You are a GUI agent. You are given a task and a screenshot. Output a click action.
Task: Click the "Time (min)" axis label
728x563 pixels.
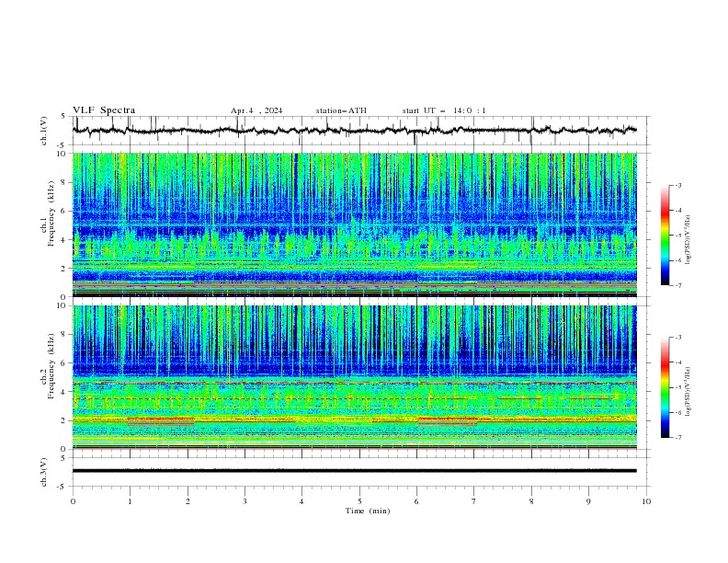368,511
